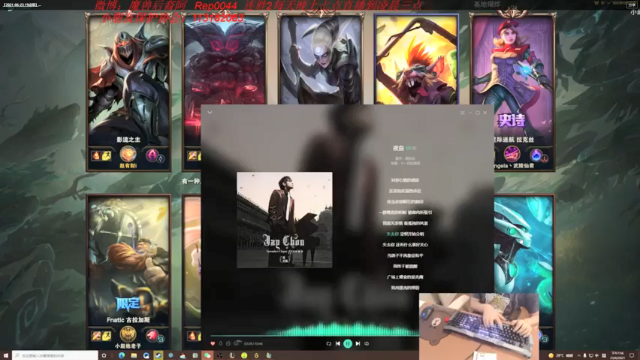Click summoner spell icons on Fnatic 古拉加斯 card

[101, 336]
